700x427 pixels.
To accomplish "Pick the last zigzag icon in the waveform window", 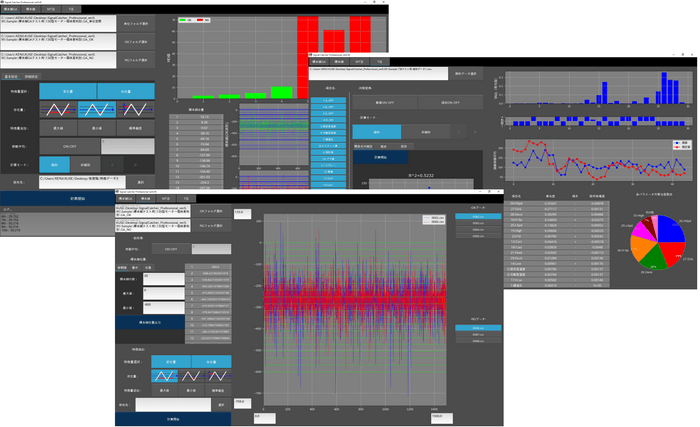I will click(218, 376).
